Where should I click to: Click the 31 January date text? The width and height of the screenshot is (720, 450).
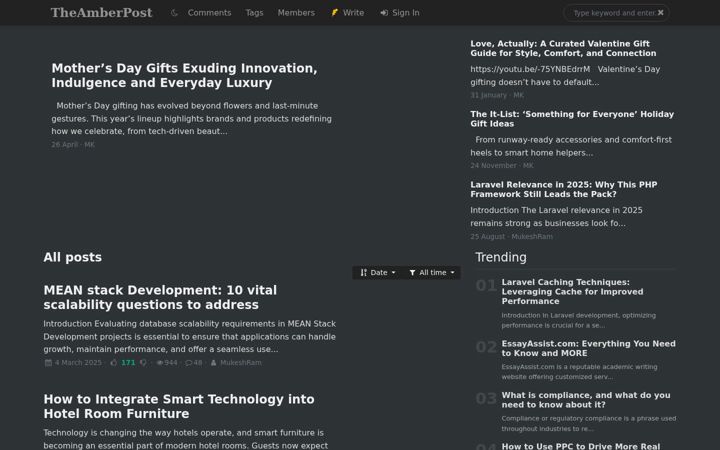(x=488, y=95)
